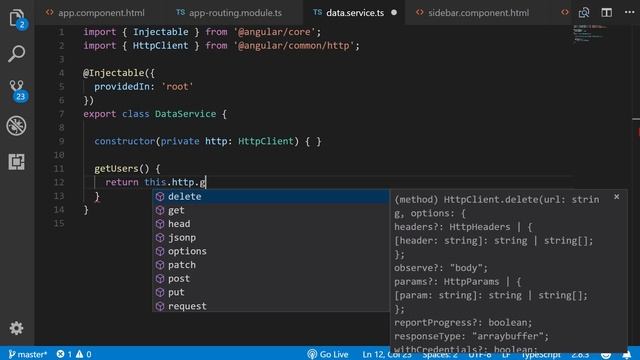This screenshot has width=640, height=360.
Task: Change indentation via Spaces: 2
Action: (x=440, y=354)
